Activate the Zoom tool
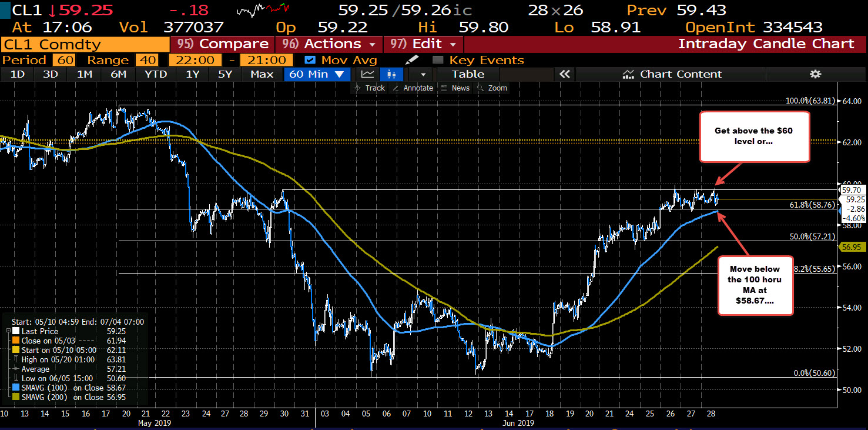The height and width of the screenshot is (430, 868). (492, 88)
